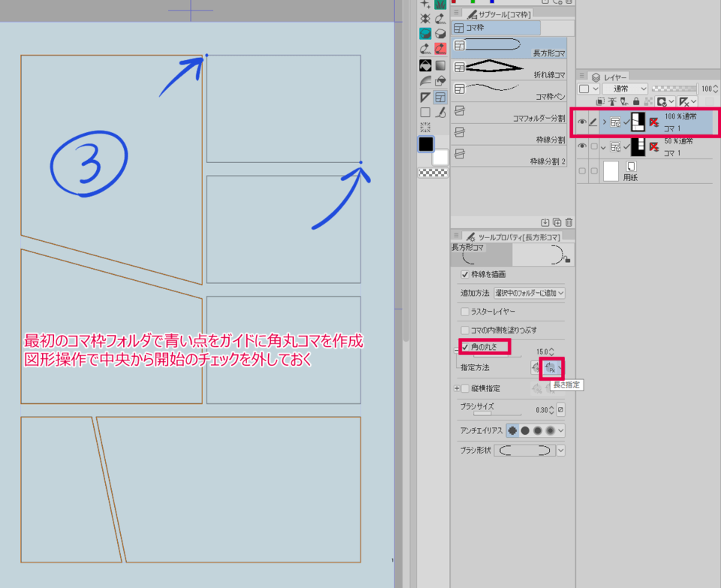721x588 pixels.
Task: Switch to the レイヤー layer panel tab
Action: pyautogui.click(x=610, y=77)
